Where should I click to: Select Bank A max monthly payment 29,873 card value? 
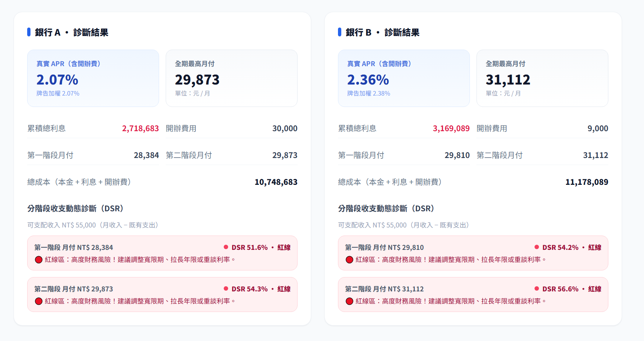tap(197, 80)
